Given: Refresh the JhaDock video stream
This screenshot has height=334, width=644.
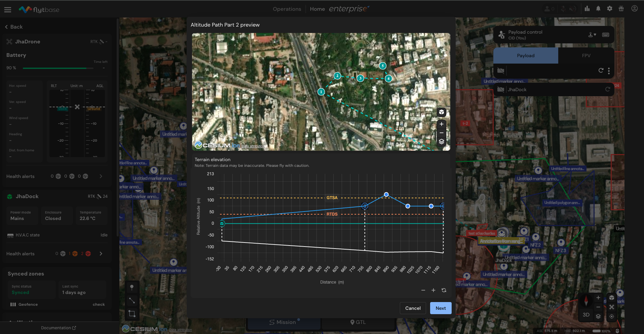Looking at the screenshot, I should 608,89.
